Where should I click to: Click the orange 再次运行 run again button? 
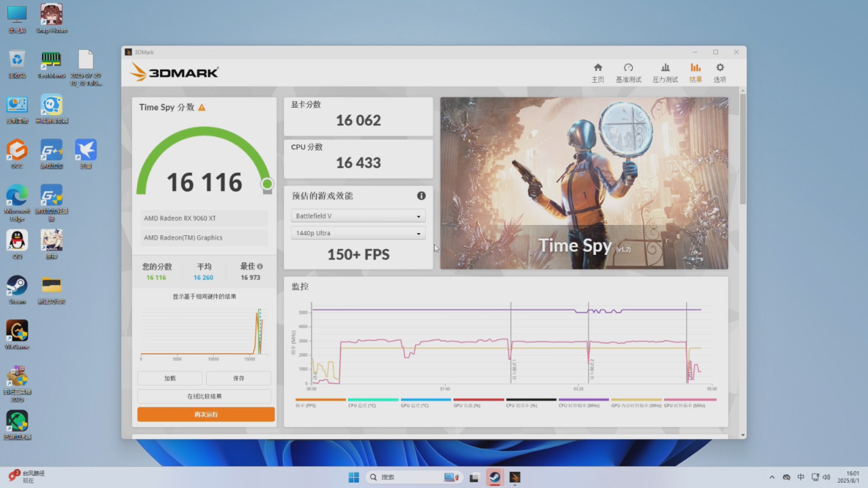click(x=206, y=414)
